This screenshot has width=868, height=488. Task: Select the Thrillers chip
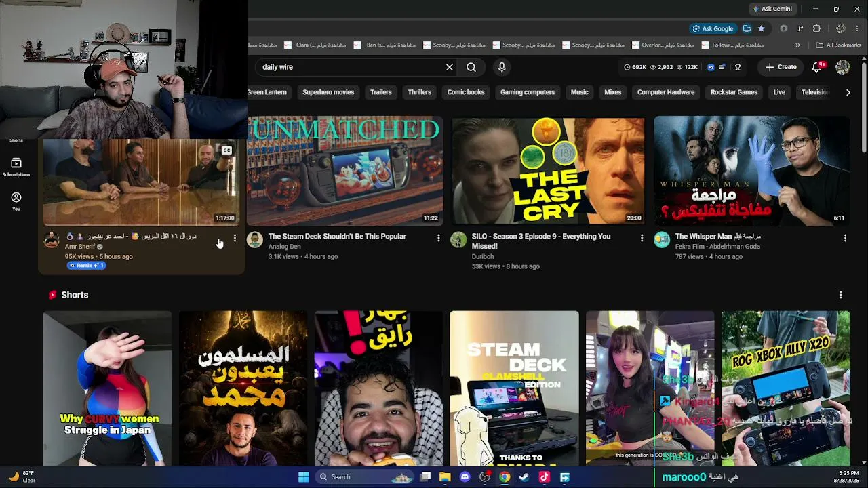click(x=420, y=92)
